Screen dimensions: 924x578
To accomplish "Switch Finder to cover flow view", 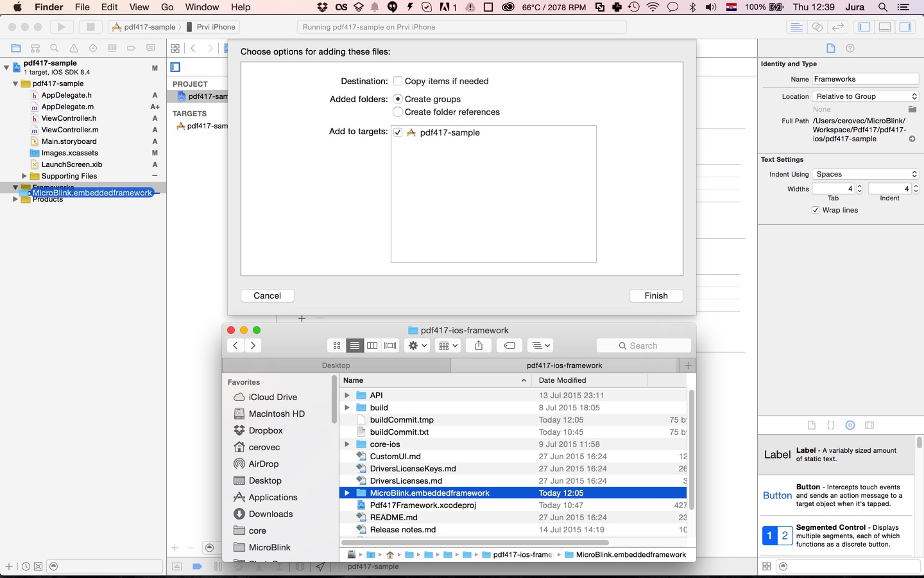I will [390, 346].
